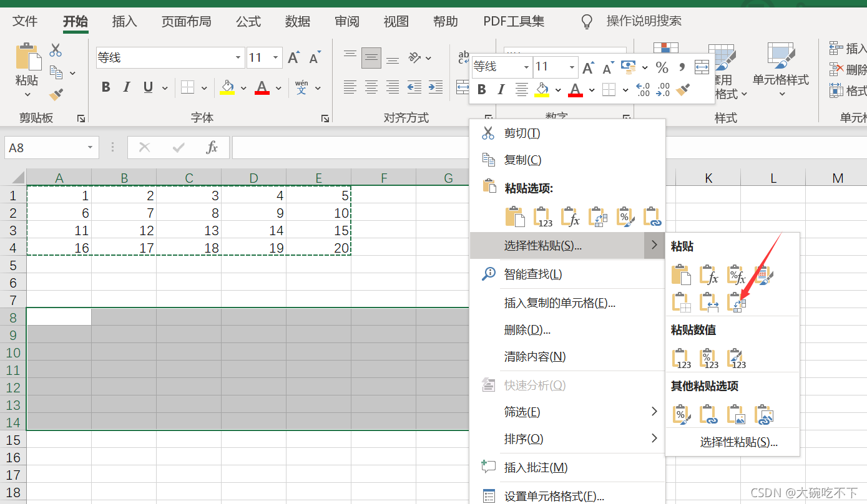The image size is (867, 504).
Task: Choose 复制(C) in the context menu
Action: coord(567,160)
